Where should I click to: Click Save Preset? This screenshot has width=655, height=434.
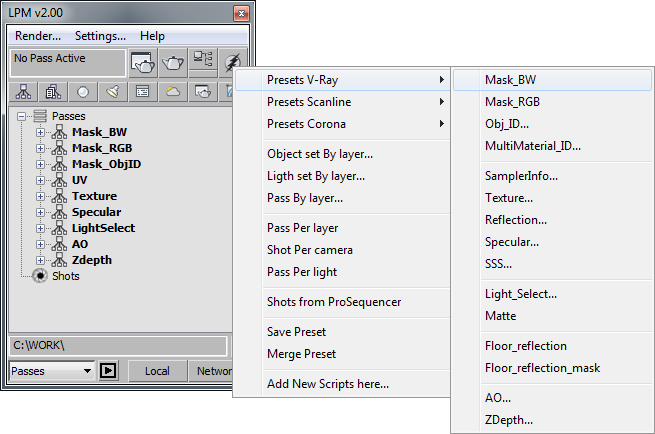[x=342, y=332]
